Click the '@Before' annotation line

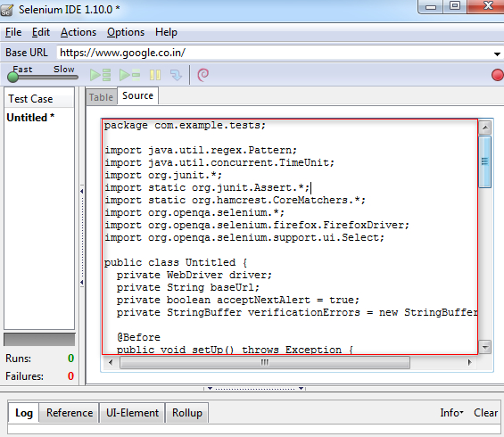(138, 338)
